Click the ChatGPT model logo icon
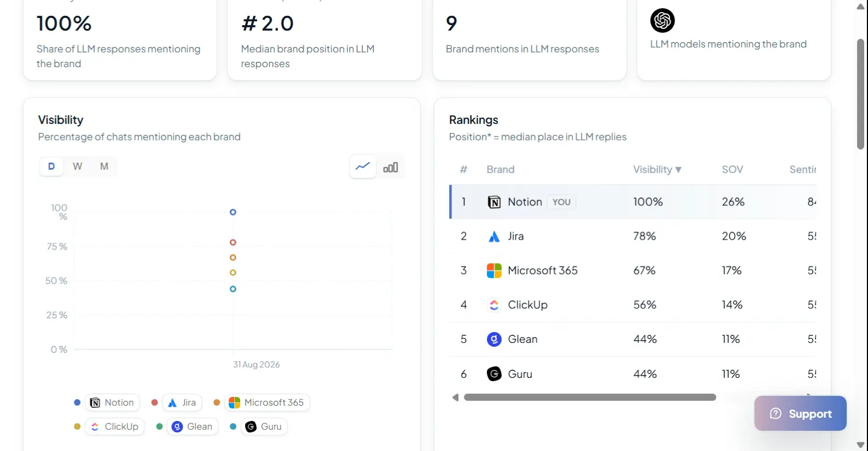868x451 pixels. pyautogui.click(x=662, y=21)
